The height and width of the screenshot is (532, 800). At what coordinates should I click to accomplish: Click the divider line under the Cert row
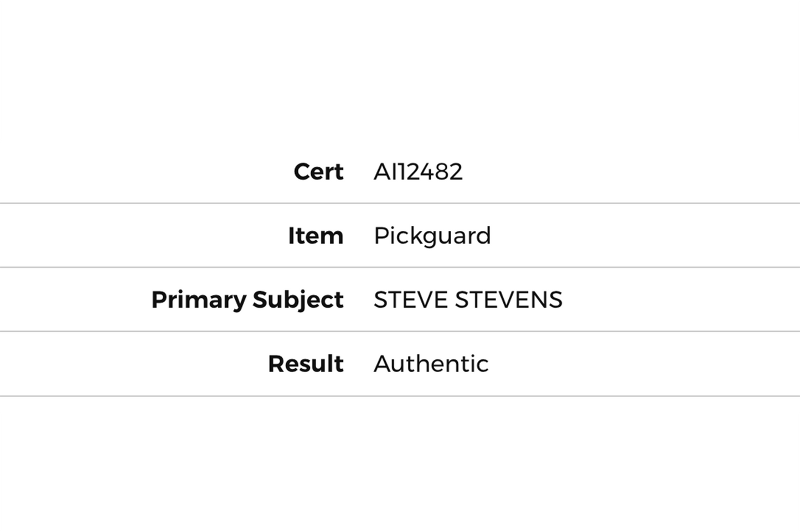(400, 203)
